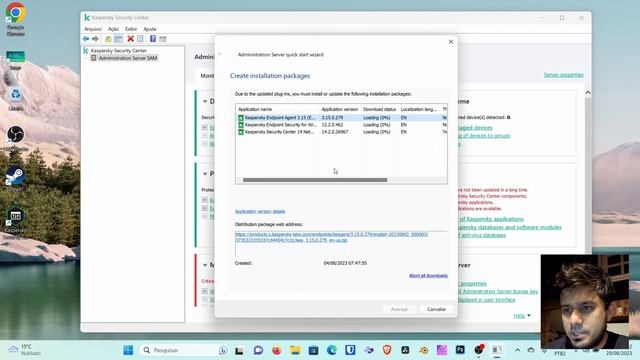The height and width of the screenshot is (360, 640).
Task: Open the Exibir menu
Action: [x=131, y=29]
